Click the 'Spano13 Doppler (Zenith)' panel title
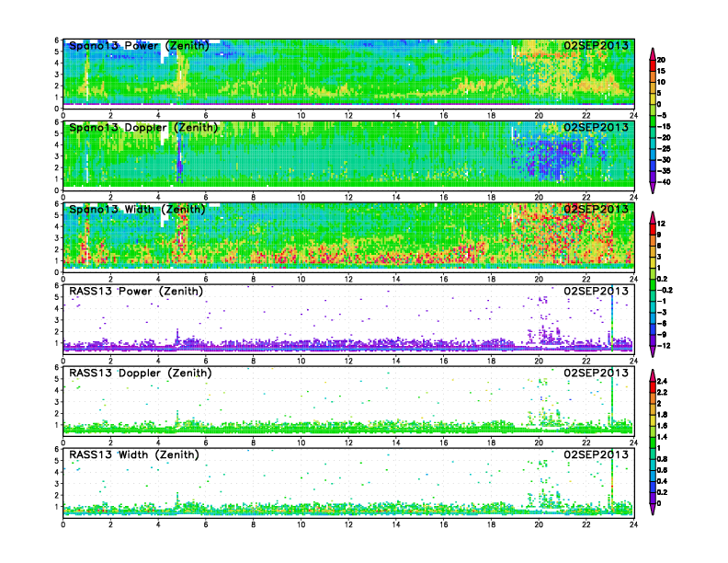This screenshot has height=563, width=728. point(143,127)
